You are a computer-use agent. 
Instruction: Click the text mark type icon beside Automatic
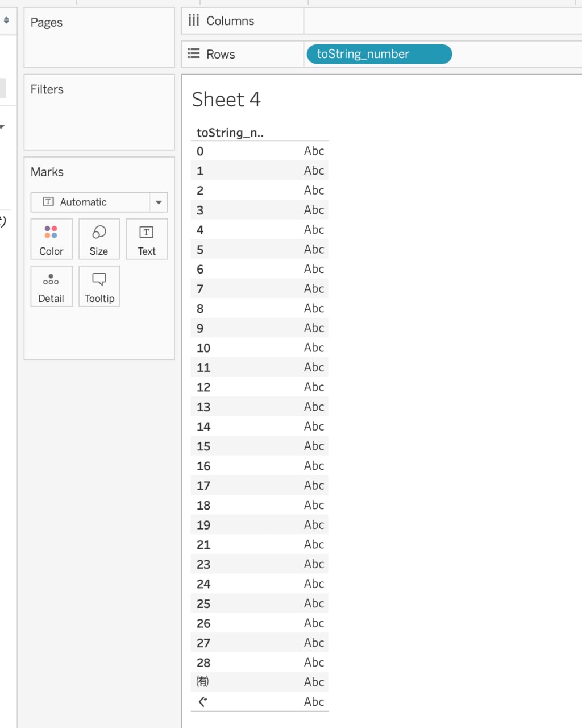point(48,202)
